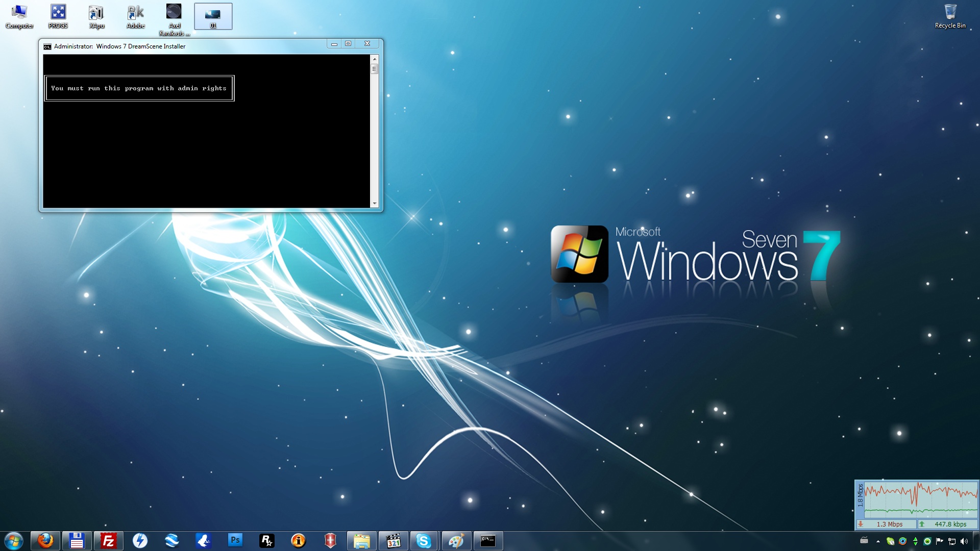Open Windows Explorer from the taskbar
This screenshot has width=980, height=551.
pyautogui.click(x=361, y=540)
